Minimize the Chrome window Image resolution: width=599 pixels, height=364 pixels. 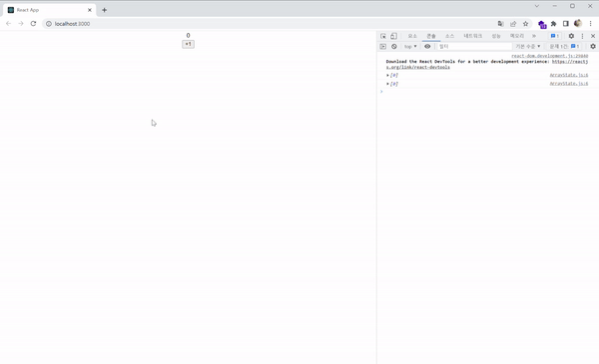tap(555, 6)
